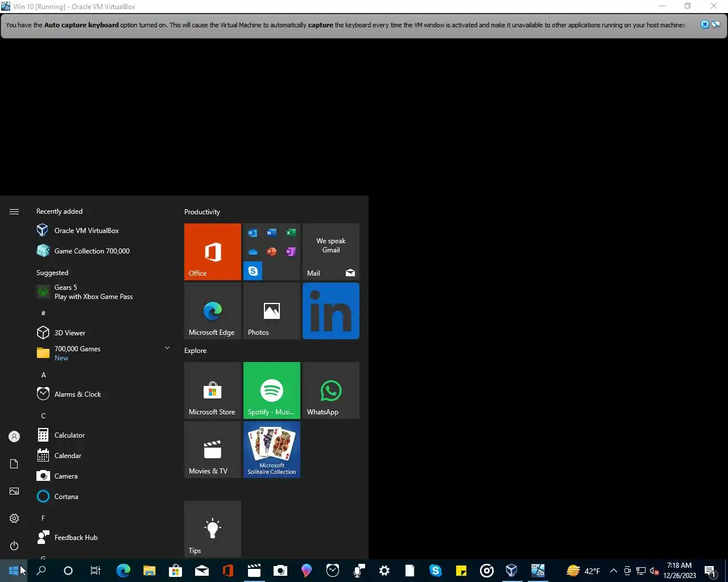Open Cortana circle on the taskbar
The width and height of the screenshot is (728, 582).
coord(68,571)
